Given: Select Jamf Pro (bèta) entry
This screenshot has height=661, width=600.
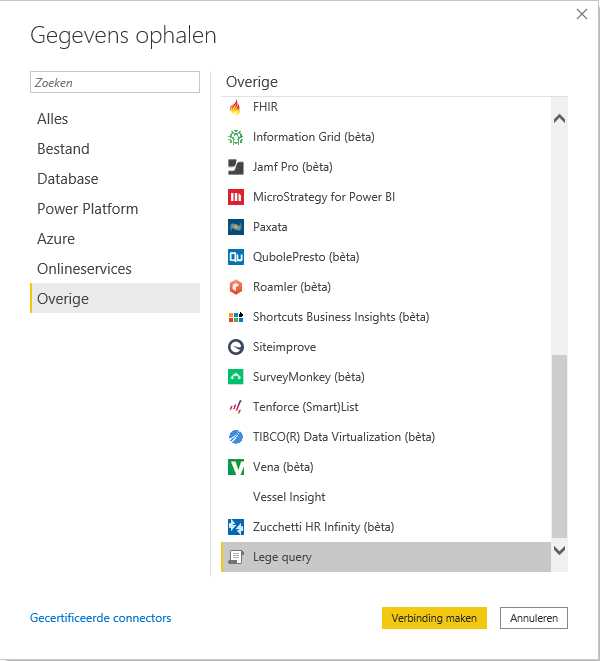Looking at the screenshot, I should (x=386, y=167).
